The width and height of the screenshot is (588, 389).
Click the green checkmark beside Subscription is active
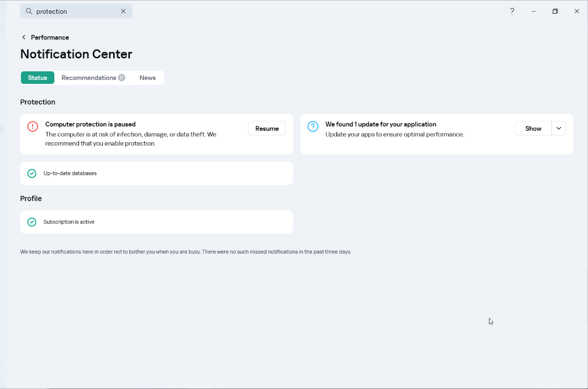tap(32, 222)
